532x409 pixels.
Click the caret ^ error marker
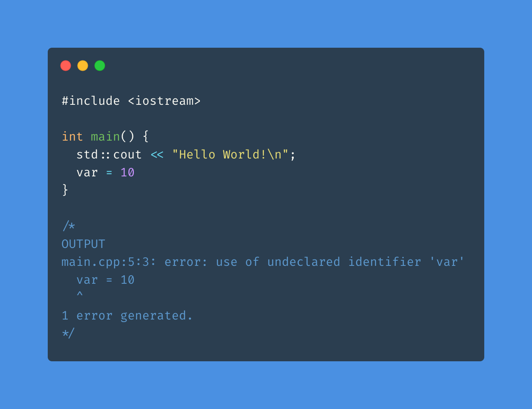click(x=80, y=294)
